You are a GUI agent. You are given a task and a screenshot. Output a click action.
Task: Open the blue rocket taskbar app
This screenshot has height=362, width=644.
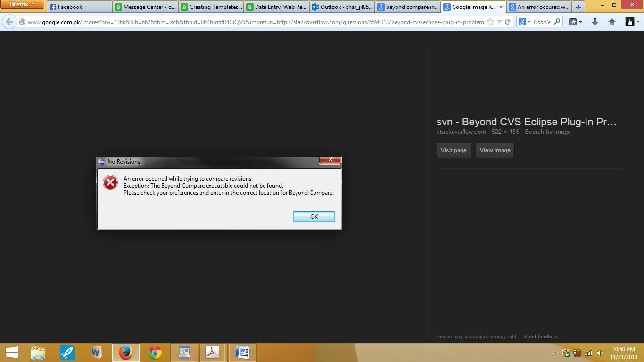(x=67, y=353)
